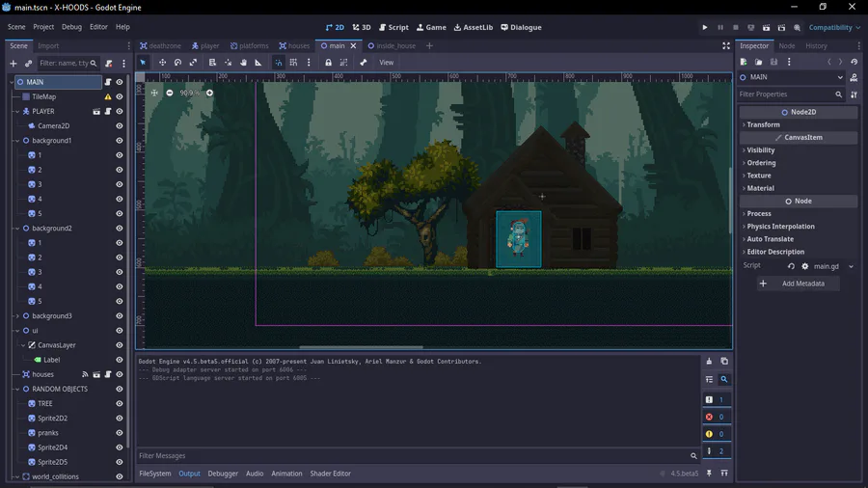The width and height of the screenshot is (868, 488).
Task: Open the script attached to MAIN node
Action: [108, 82]
